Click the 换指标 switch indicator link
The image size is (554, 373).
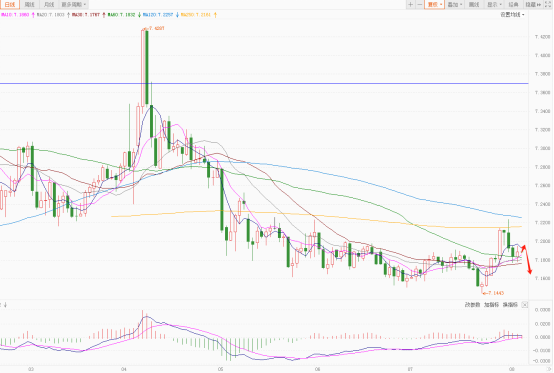coord(510,305)
